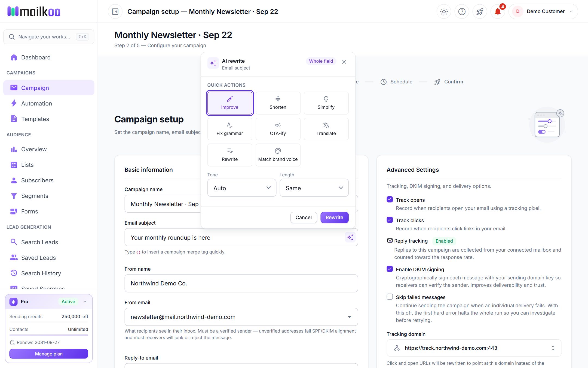Open the Tone dropdown set to Auto
Viewport: 588px width, 368px height.
click(242, 188)
